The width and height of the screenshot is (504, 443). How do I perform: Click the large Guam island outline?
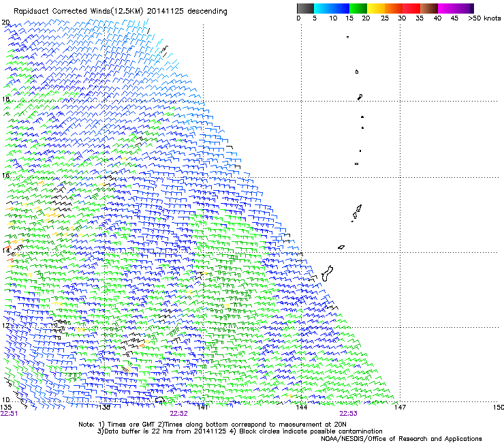click(327, 273)
